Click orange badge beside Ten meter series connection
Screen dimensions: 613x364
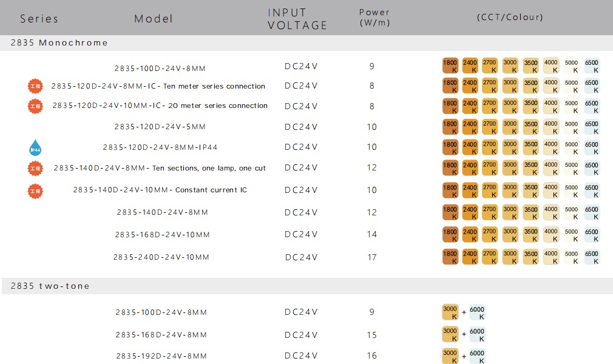click(x=35, y=86)
